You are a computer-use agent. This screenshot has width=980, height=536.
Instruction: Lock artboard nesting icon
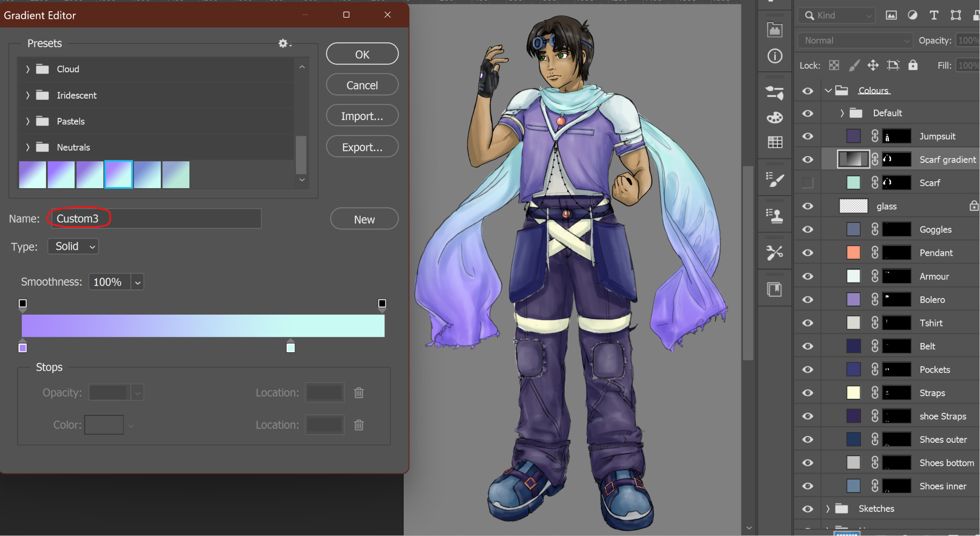click(893, 65)
